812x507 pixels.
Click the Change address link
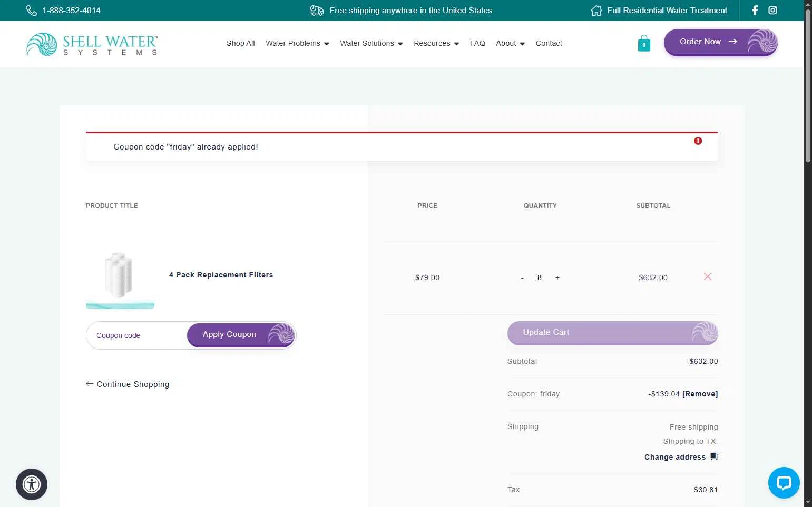675,457
